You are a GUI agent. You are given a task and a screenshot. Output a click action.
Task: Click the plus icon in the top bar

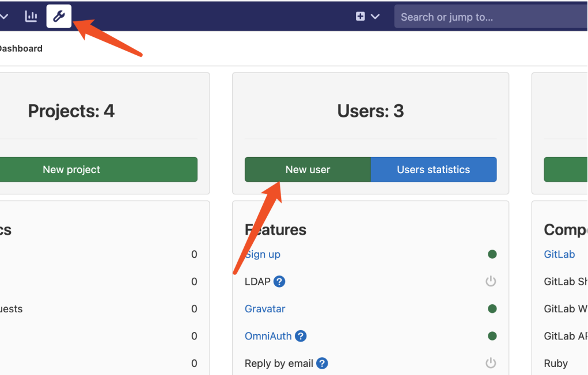pyautogui.click(x=361, y=17)
